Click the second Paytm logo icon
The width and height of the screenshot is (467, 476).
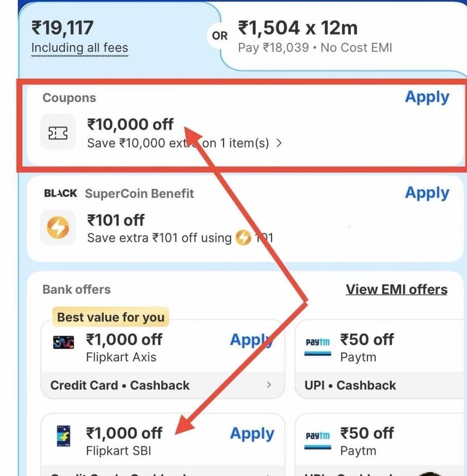pyautogui.click(x=318, y=440)
